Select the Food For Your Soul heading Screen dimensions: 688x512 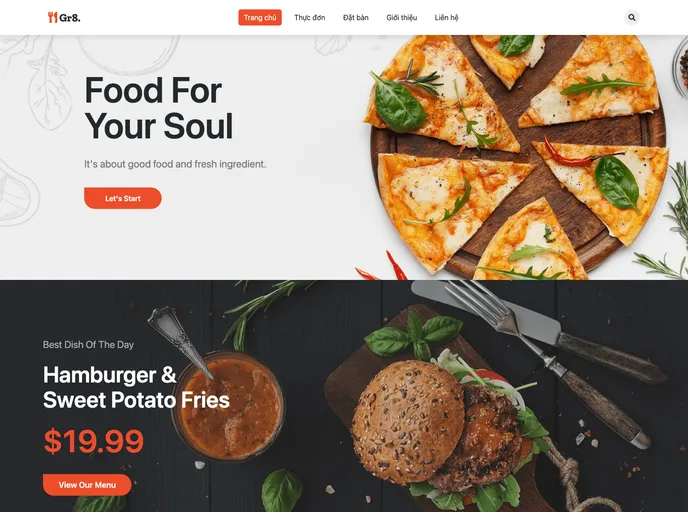[x=158, y=108]
